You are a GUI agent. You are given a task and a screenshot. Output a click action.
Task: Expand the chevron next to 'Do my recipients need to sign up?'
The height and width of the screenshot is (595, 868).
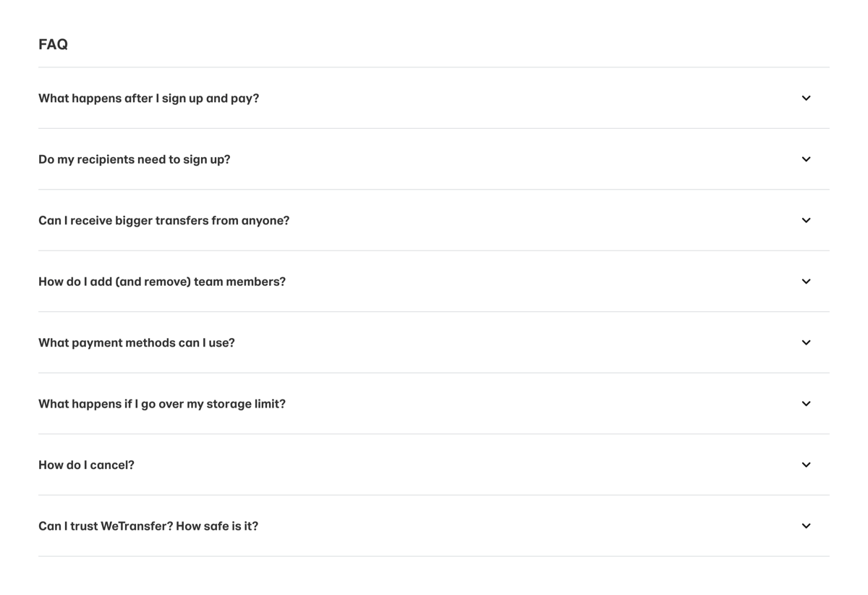click(806, 159)
